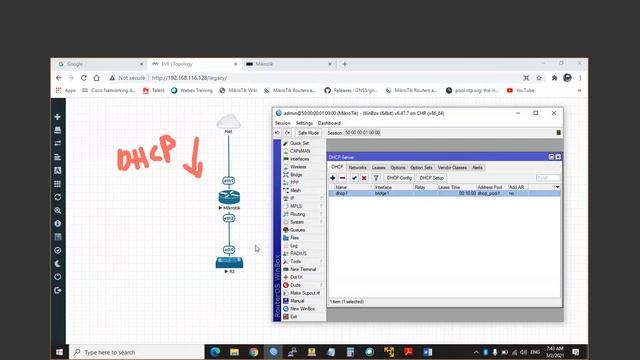Open the YouTube bookmark
This screenshot has height=360, width=640.
point(520,91)
